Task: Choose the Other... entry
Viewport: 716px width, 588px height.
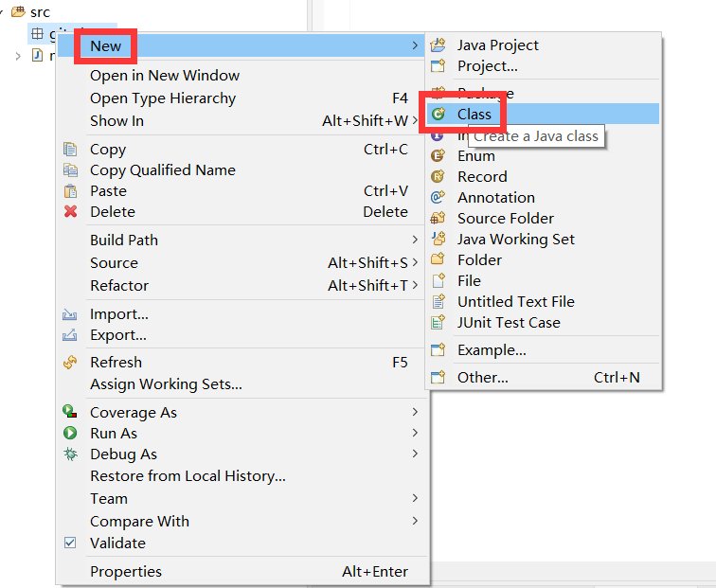Action: [543, 378]
